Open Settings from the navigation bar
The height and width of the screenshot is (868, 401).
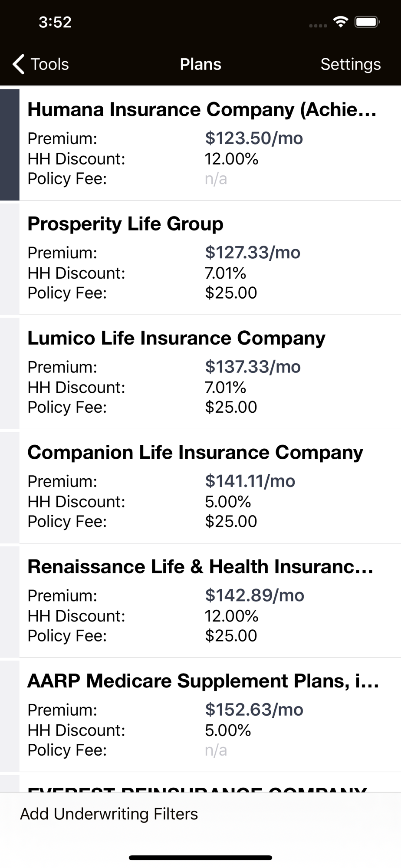pos(350,64)
